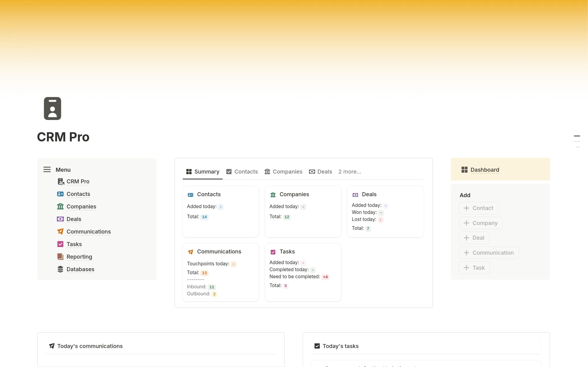
Task: Click the Communications paper-plane icon in sidebar
Action: coord(60,231)
